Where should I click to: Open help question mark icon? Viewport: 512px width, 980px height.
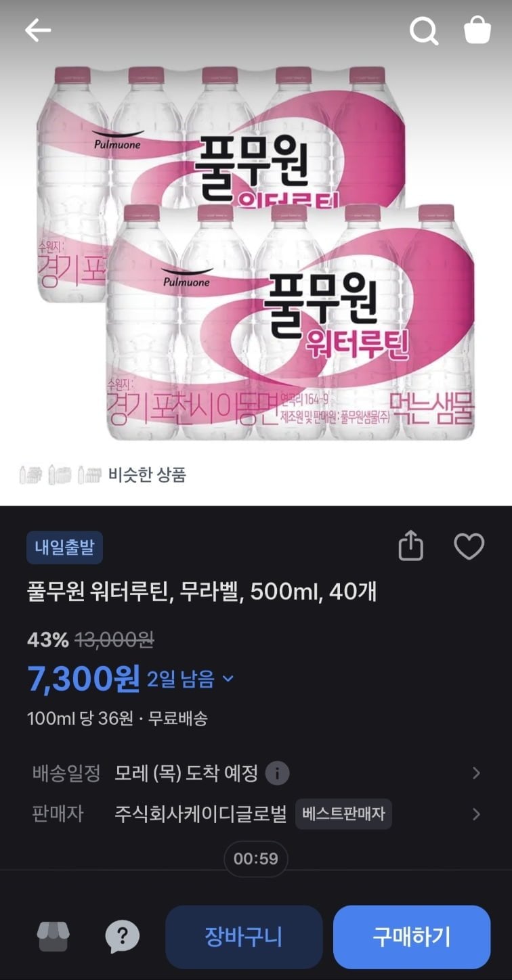(x=122, y=937)
